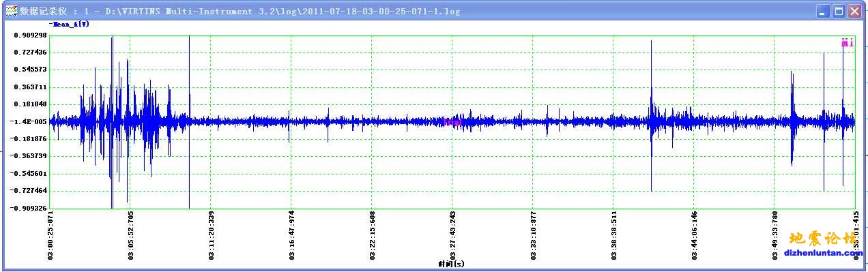Click the data logger window's title-bar icon
The width and height of the screenshot is (868, 272).
tap(11, 11)
